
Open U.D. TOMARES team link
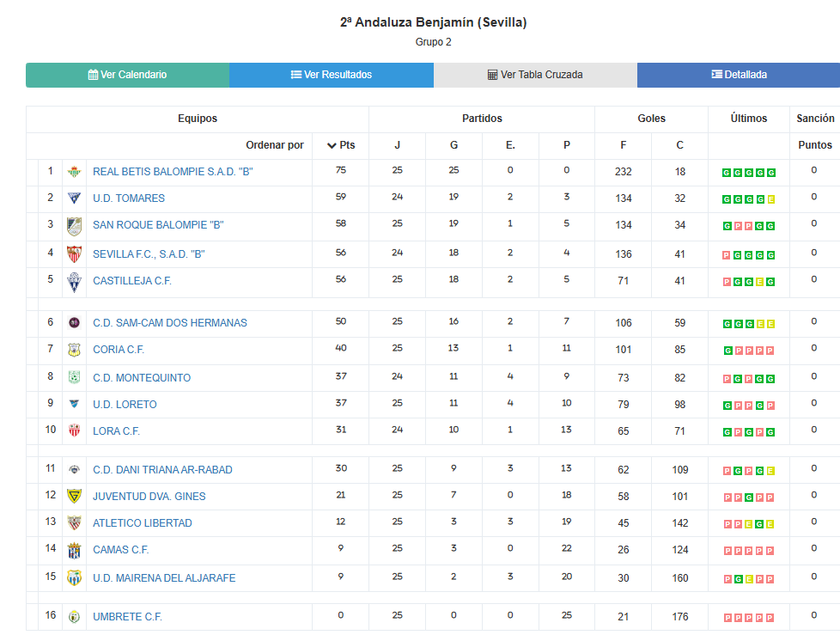tap(129, 198)
